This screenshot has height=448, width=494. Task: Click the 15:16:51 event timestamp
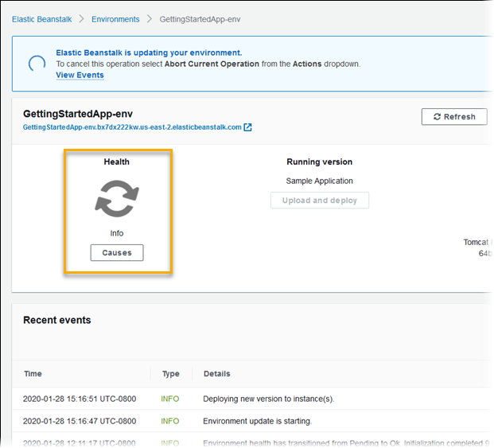coord(80,399)
